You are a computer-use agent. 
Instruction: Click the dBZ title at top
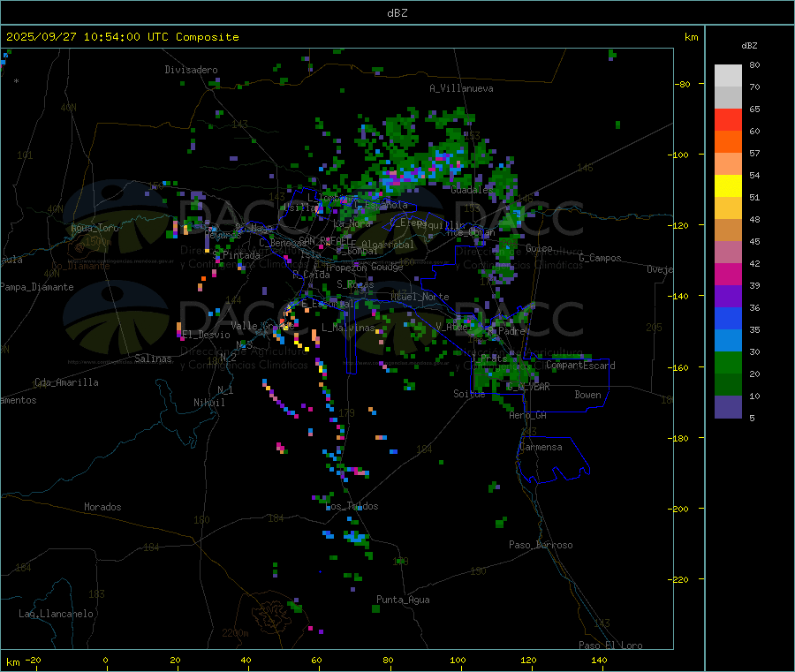[x=397, y=13]
